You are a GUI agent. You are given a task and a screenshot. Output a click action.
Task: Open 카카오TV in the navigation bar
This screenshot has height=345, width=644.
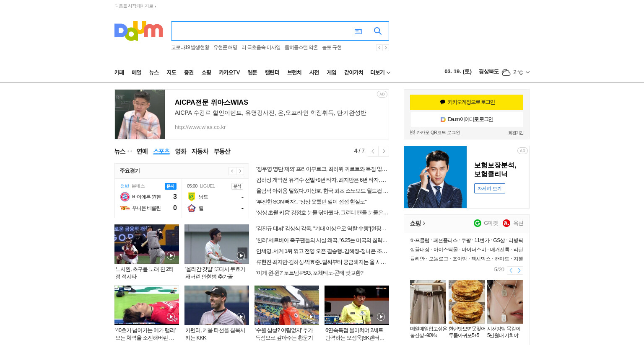[x=229, y=72]
